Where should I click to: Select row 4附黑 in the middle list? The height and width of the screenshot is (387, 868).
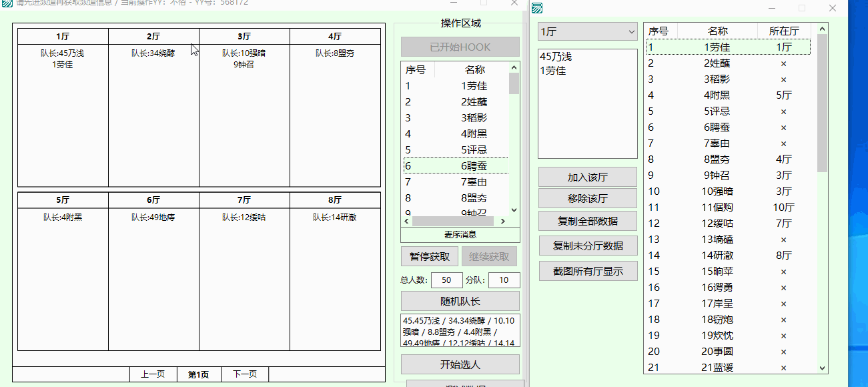[456, 134]
